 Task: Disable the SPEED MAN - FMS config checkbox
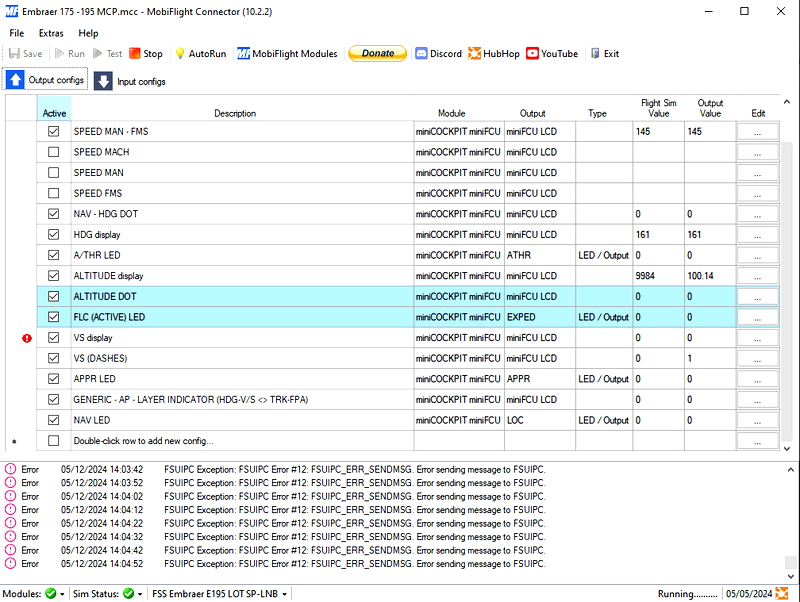[54, 131]
